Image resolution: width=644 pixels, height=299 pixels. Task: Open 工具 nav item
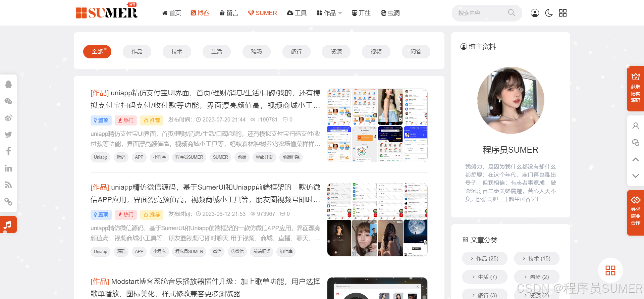297,13
